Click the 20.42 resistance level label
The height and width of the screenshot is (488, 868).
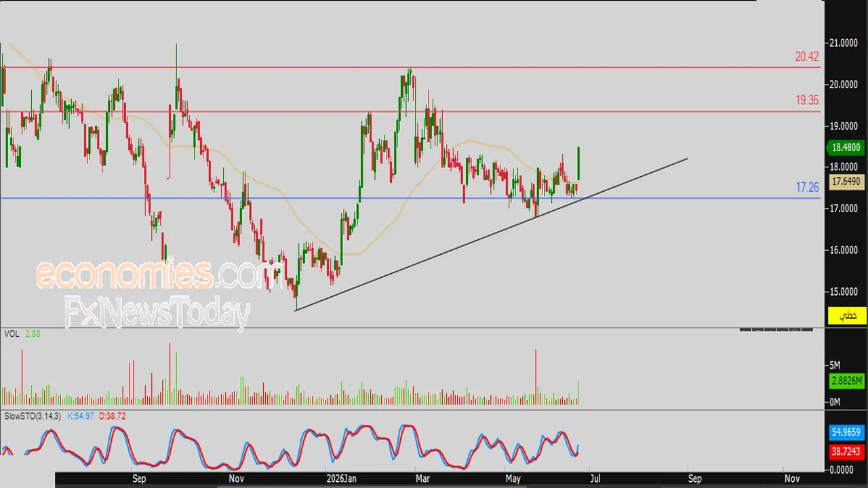click(807, 57)
